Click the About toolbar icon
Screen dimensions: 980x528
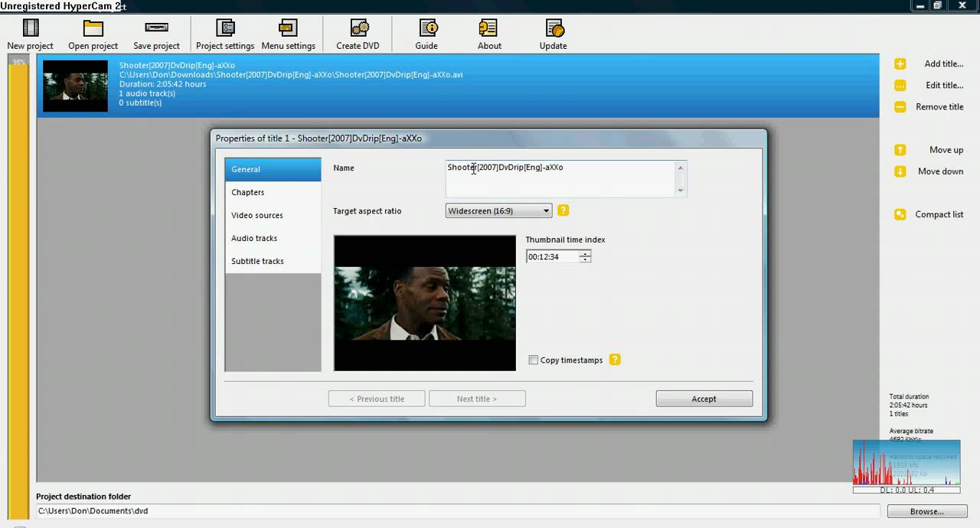point(488,28)
